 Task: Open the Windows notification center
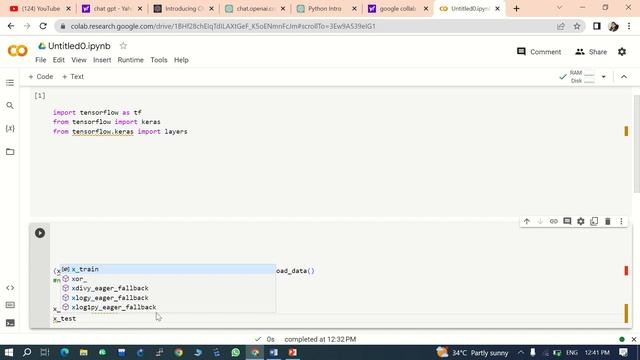point(623,352)
